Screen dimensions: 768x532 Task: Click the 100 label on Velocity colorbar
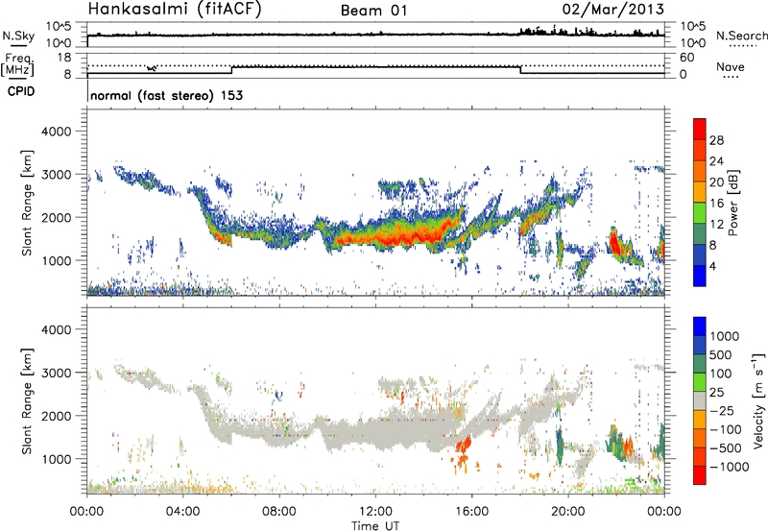click(x=721, y=374)
